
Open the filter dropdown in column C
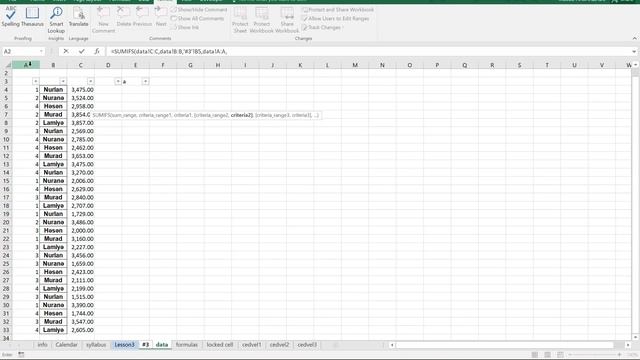[x=90, y=81]
